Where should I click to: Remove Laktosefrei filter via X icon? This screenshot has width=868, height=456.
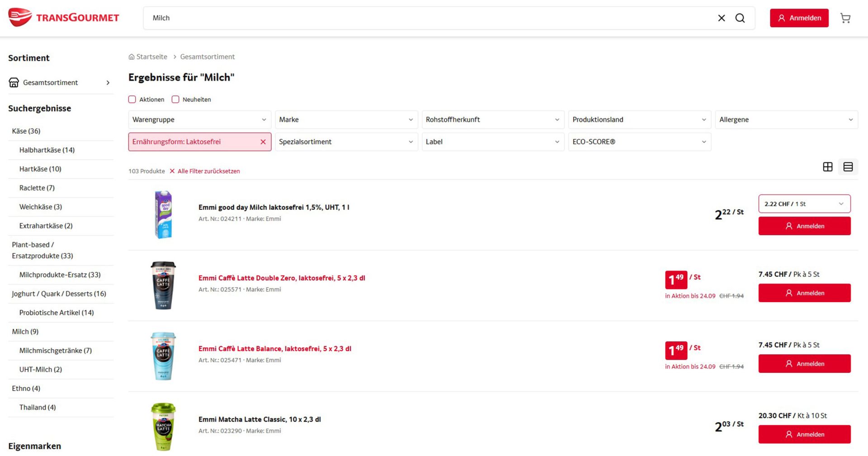(263, 142)
